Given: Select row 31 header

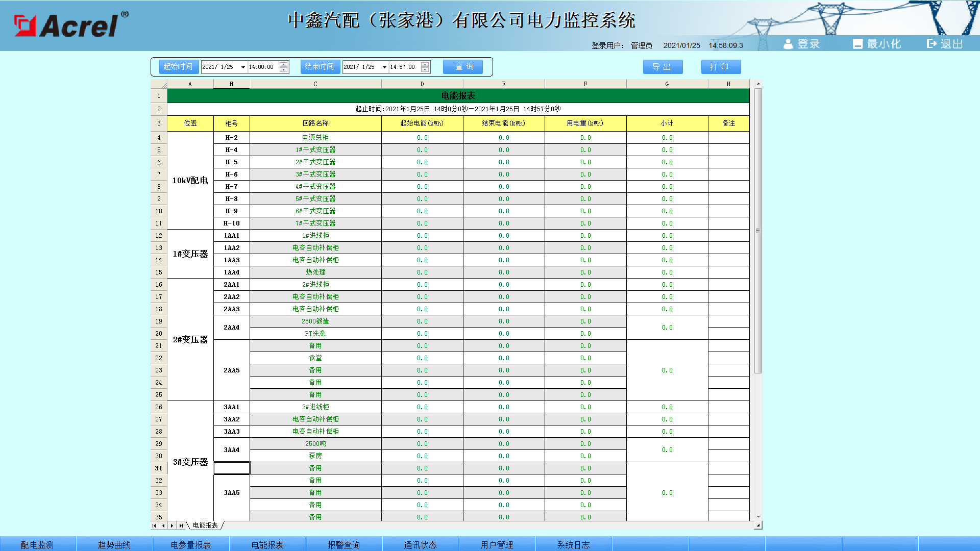Looking at the screenshot, I should (x=159, y=468).
